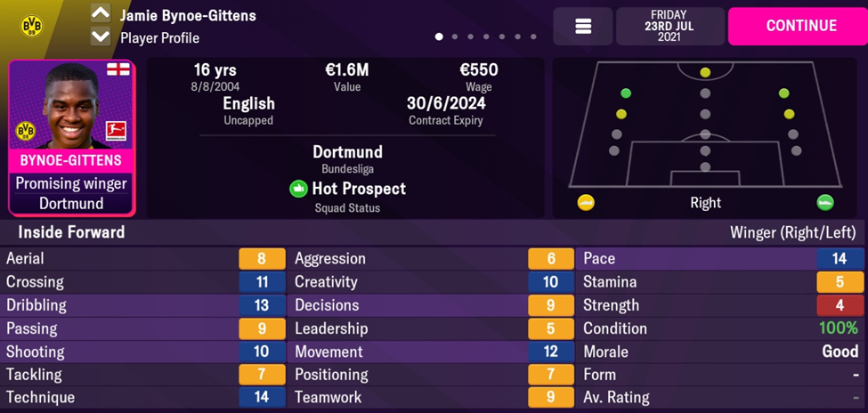
Task: Select the first page indicator dot
Action: point(439,37)
